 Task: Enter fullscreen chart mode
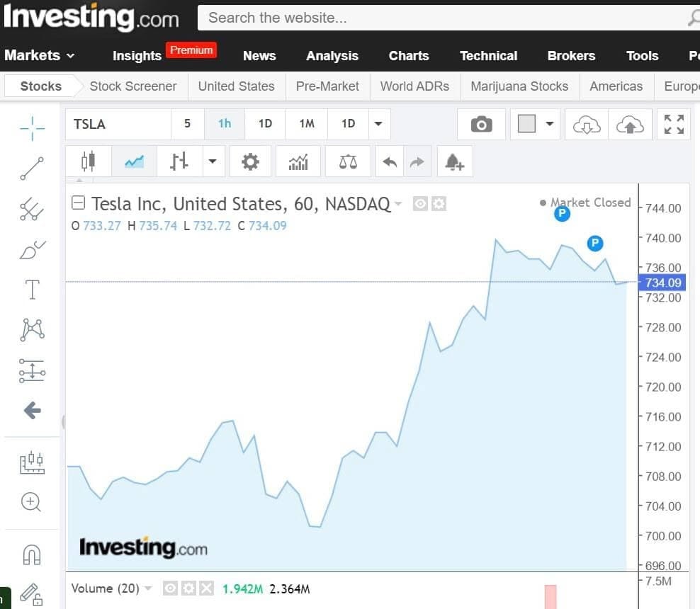pyautogui.click(x=674, y=124)
